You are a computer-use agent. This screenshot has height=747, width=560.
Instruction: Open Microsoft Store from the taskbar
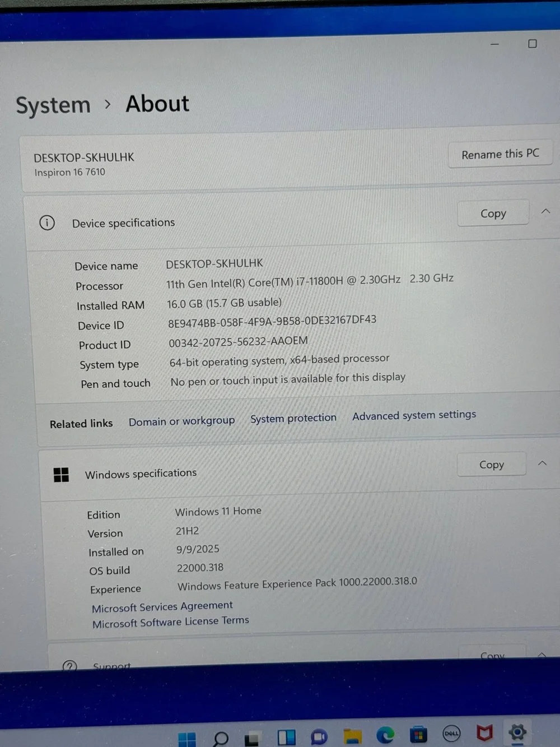[418, 734]
